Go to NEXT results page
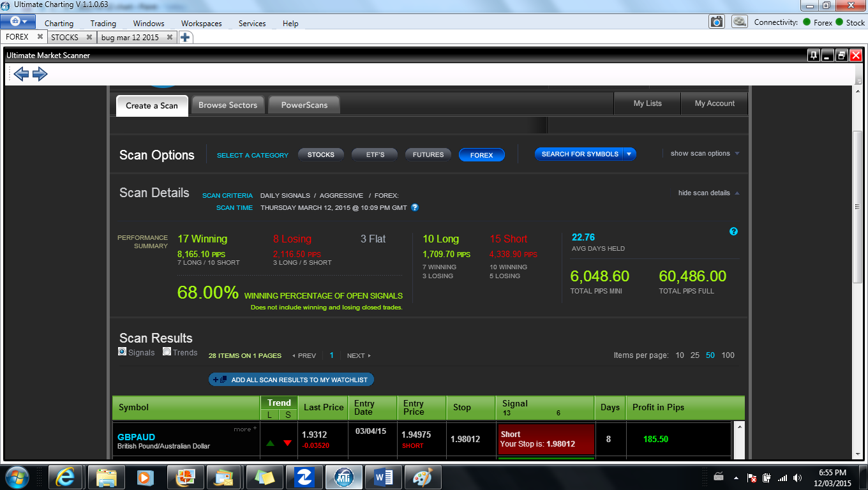The width and height of the screenshot is (868, 490). [x=359, y=356]
